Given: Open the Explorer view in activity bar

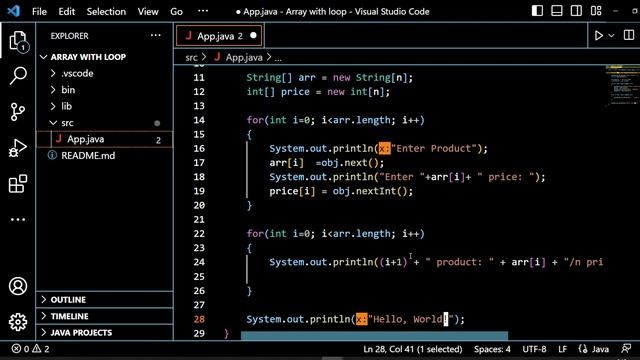Looking at the screenshot, I should (x=18, y=41).
